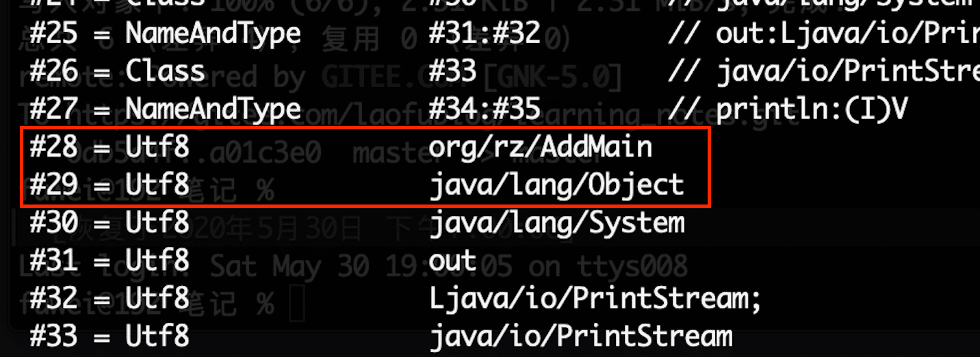
Task: Click the 'out' value on line #31
Action: [x=452, y=261]
